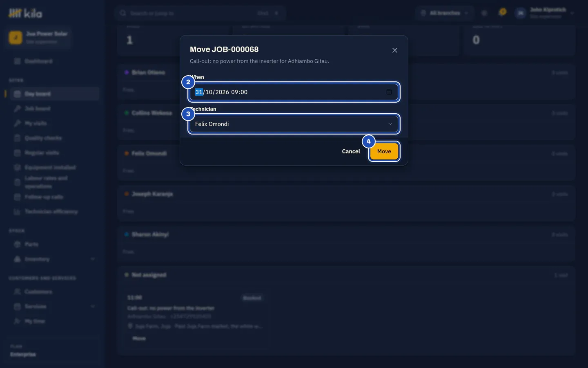The height and width of the screenshot is (368, 588).
Task: Open the All branches selector
Action: [445, 13]
